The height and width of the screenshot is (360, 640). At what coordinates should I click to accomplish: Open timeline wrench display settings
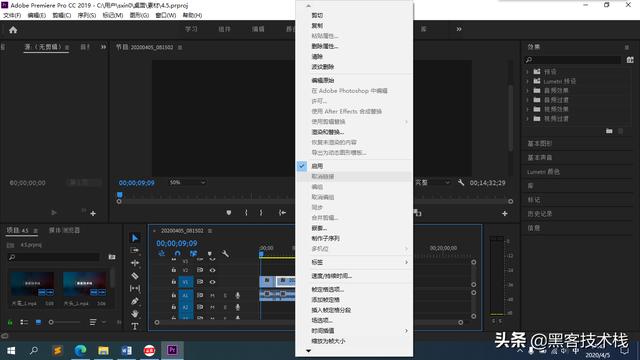225,253
